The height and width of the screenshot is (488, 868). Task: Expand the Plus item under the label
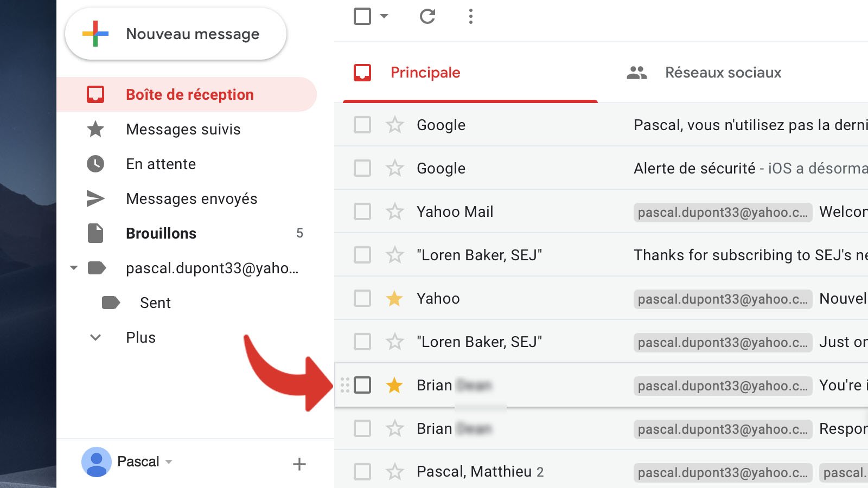(95, 337)
